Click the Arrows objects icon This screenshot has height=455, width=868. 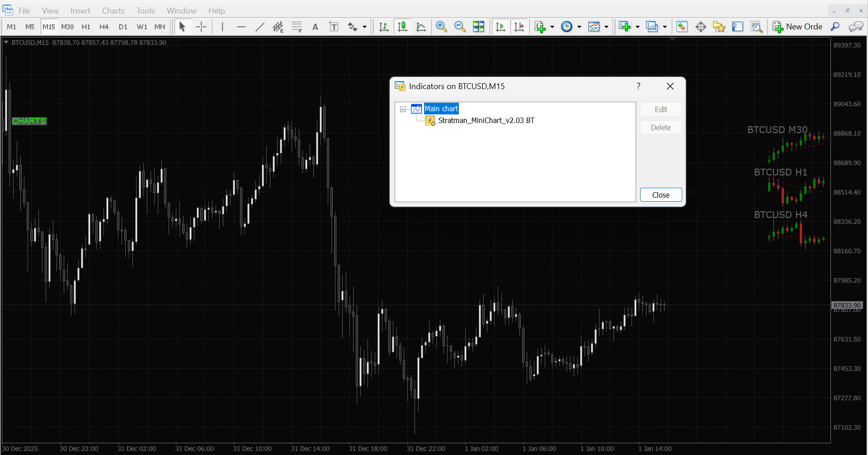(x=353, y=27)
